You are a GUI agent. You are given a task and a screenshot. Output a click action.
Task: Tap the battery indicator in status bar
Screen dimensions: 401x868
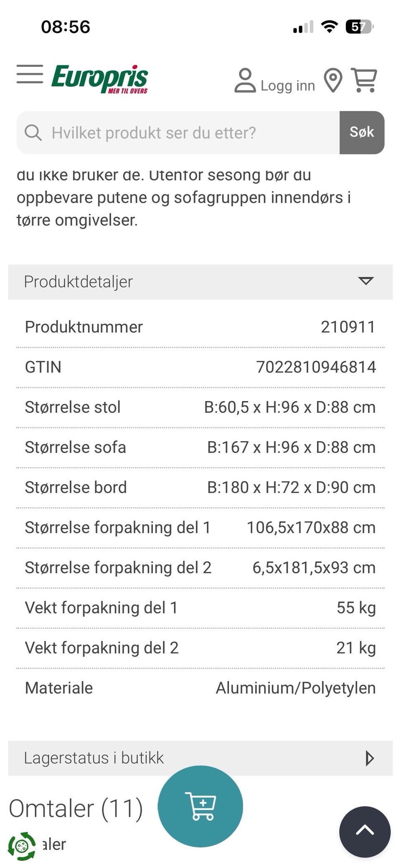[359, 27]
